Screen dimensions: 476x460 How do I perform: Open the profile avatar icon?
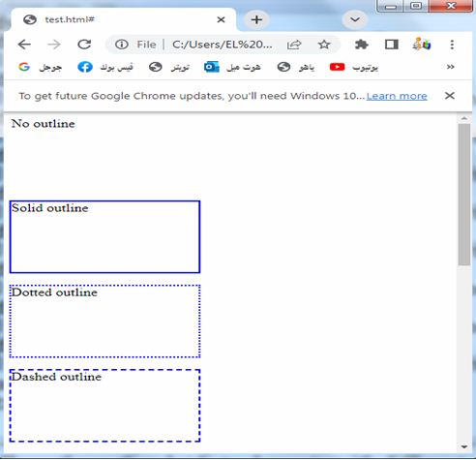pos(422,45)
